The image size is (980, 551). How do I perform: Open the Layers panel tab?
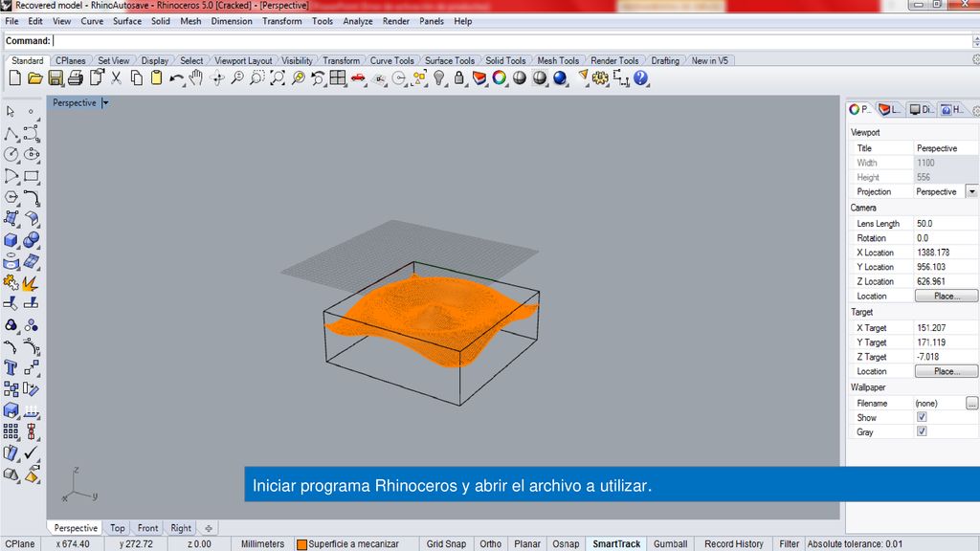pyautogui.click(x=890, y=110)
